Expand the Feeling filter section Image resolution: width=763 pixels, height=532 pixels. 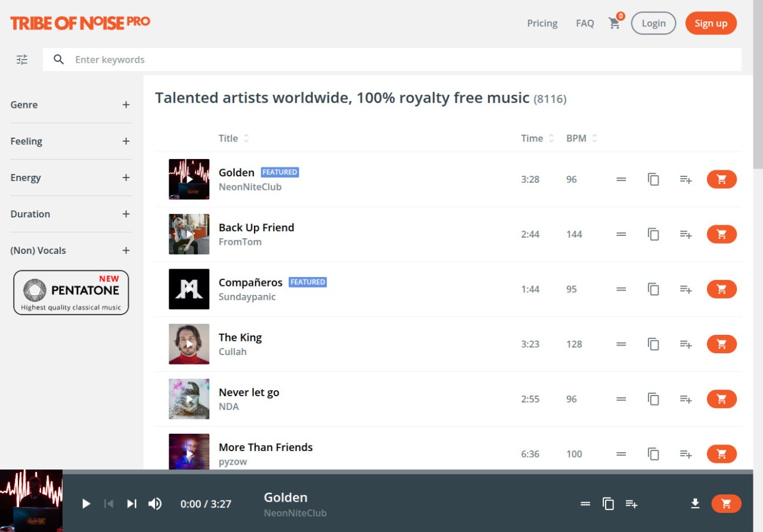tap(126, 141)
